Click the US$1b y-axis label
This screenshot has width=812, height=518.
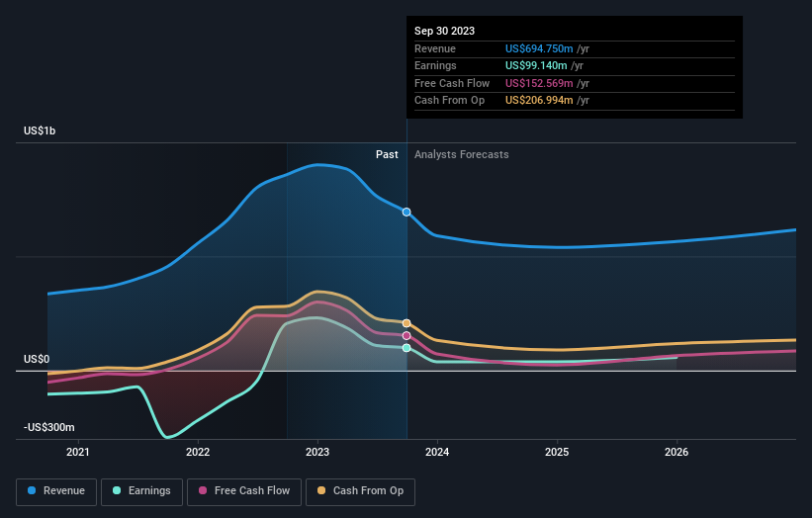tap(40, 130)
